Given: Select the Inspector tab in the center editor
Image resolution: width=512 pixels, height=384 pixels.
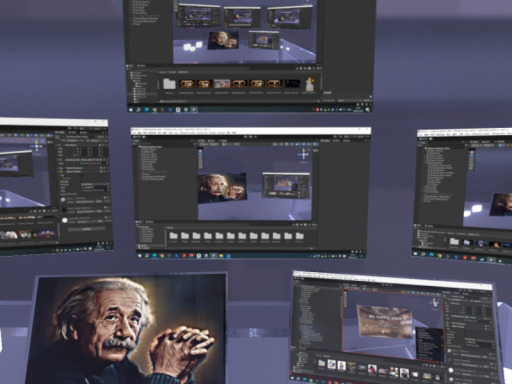Looking at the screenshot, I should 326,141.
